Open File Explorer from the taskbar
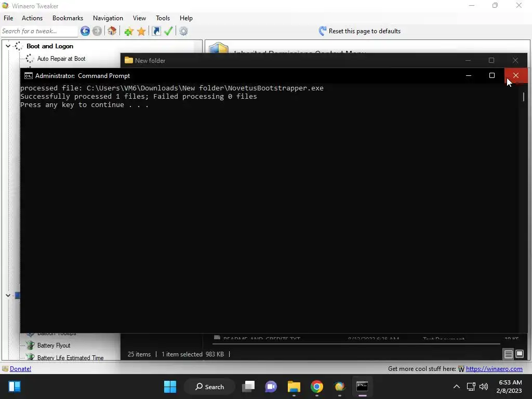This screenshot has width=532, height=399. tap(294, 387)
